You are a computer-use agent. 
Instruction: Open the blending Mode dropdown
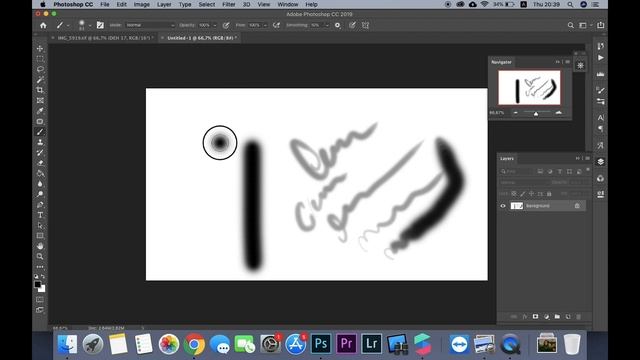150,25
